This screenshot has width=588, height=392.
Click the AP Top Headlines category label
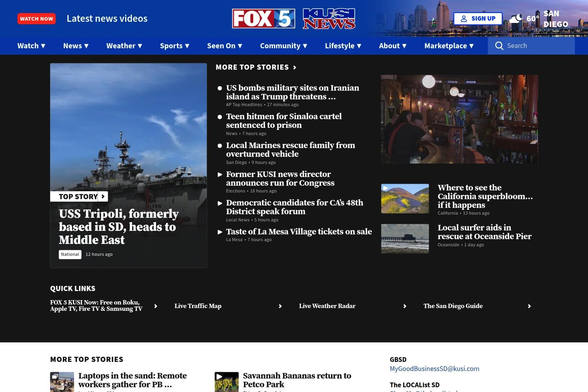click(244, 105)
